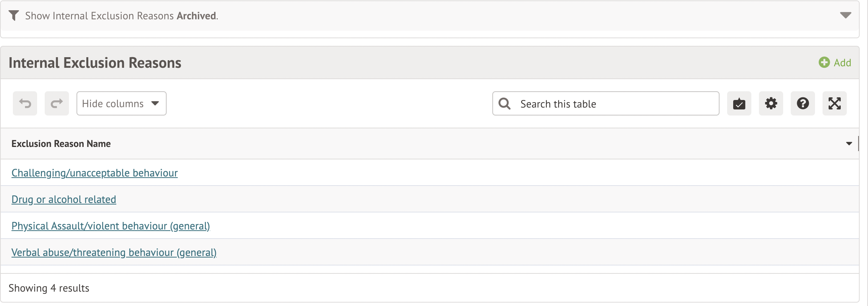The width and height of the screenshot is (868, 306).
Task: Open Challenging/unacceptable behaviour reason
Action: (x=94, y=173)
